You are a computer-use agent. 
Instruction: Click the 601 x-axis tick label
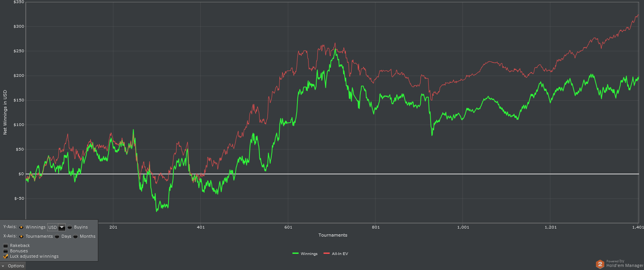pos(288,227)
